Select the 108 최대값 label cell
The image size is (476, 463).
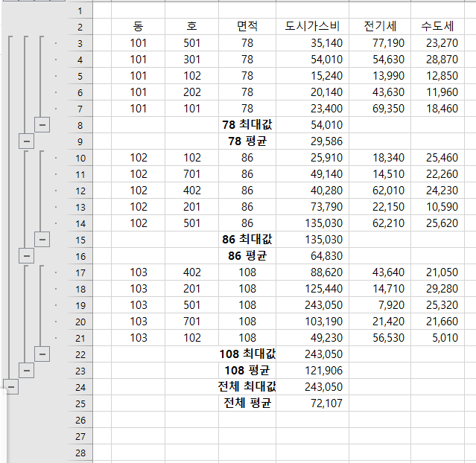tap(247, 354)
